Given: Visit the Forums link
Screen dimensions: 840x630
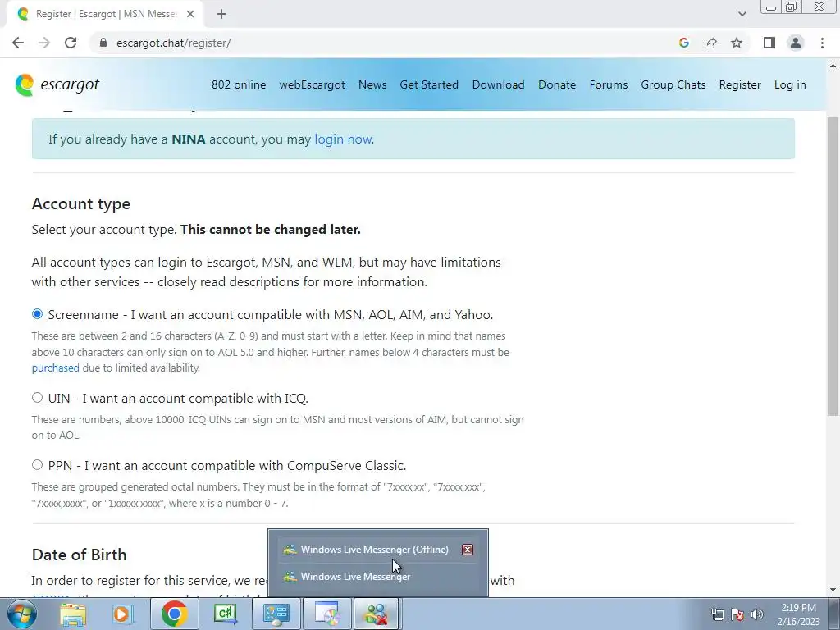Looking at the screenshot, I should point(609,84).
